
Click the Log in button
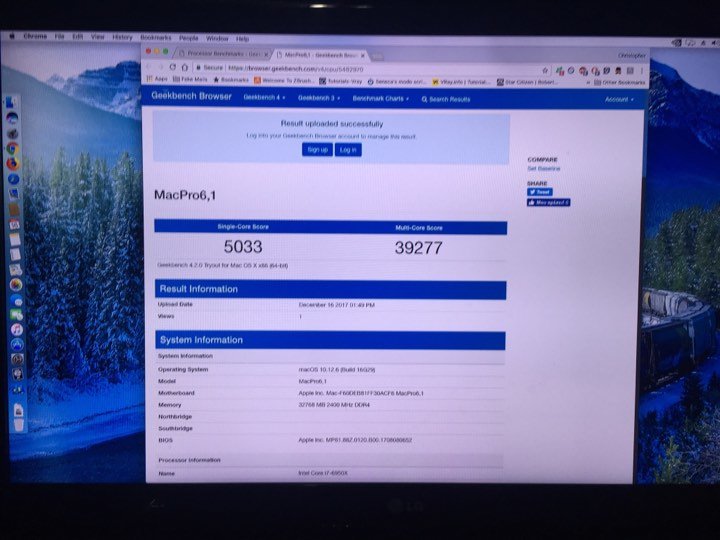pos(348,150)
